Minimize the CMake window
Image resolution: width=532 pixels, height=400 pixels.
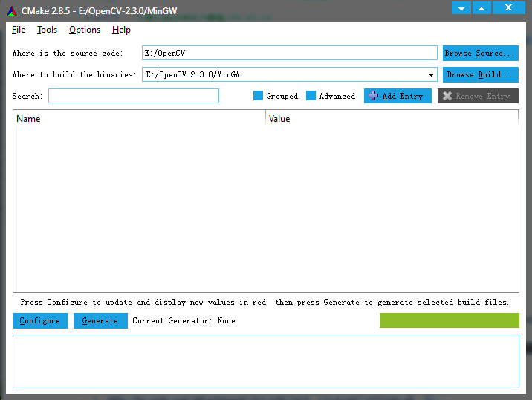(x=461, y=8)
